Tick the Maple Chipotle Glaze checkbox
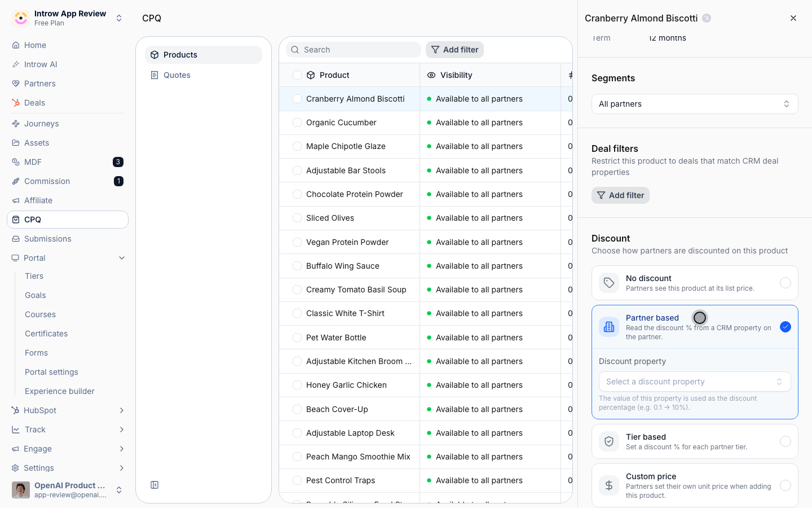Viewport: 812px width, 508px height. (x=297, y=146)
